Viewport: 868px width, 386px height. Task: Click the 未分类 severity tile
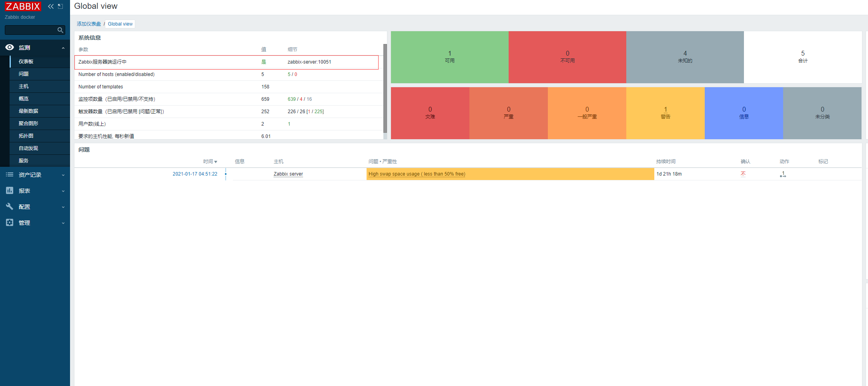pos(822,113)
